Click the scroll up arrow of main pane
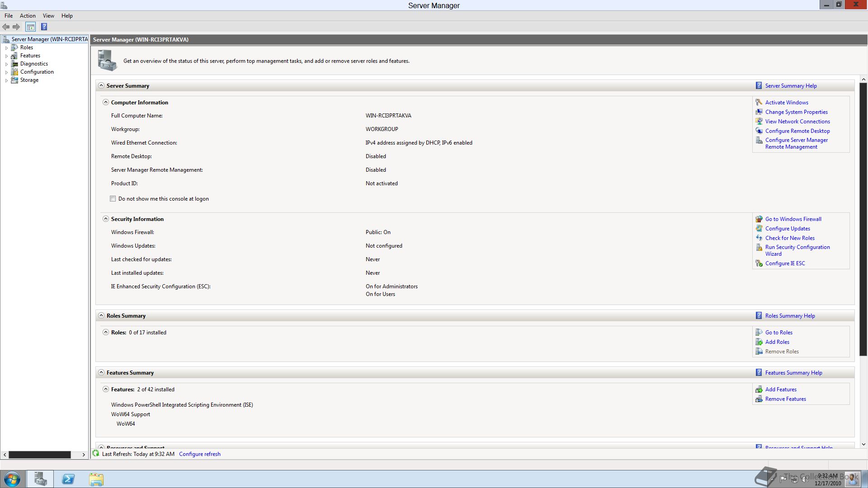868x488 pixels. 863,80
